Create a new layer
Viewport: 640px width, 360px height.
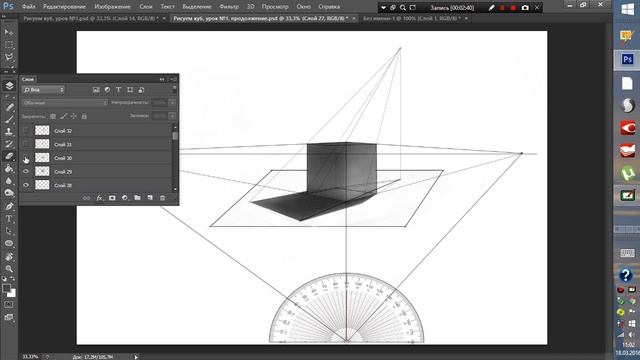click(x=150, y=198)
